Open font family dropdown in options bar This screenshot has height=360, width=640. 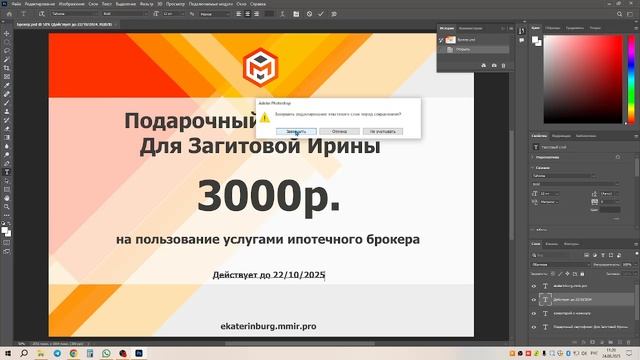pyautogui.click(x=74, y=14)
